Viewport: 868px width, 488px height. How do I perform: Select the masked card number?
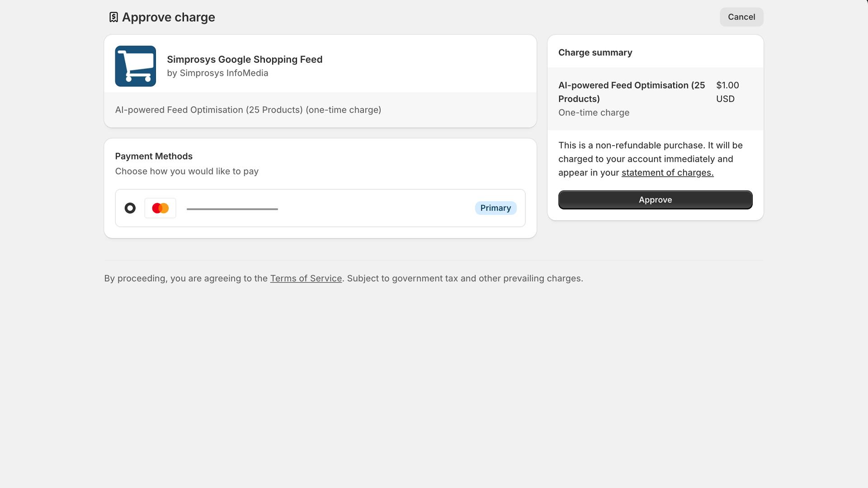[x=232, y=208]
